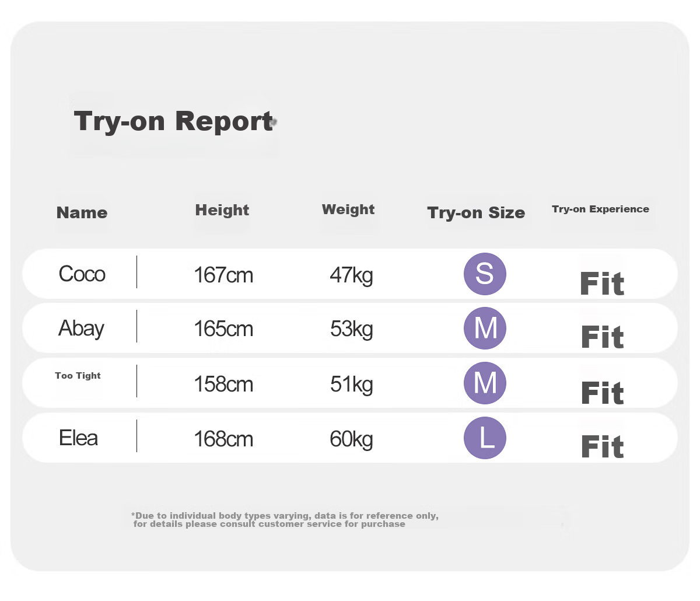
Task: Click Abay's purple M size badge
Action: click(x=485, y=328)
